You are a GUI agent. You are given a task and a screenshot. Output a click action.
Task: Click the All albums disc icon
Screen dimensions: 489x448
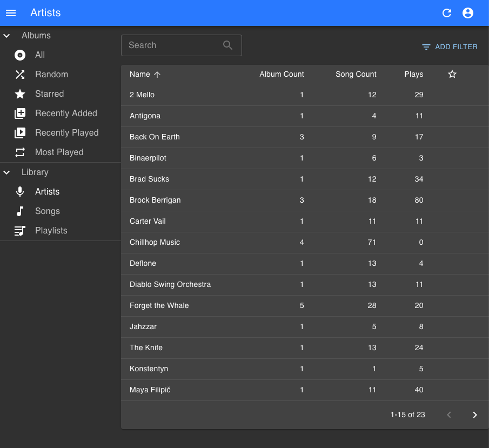[x=20, y=55]
